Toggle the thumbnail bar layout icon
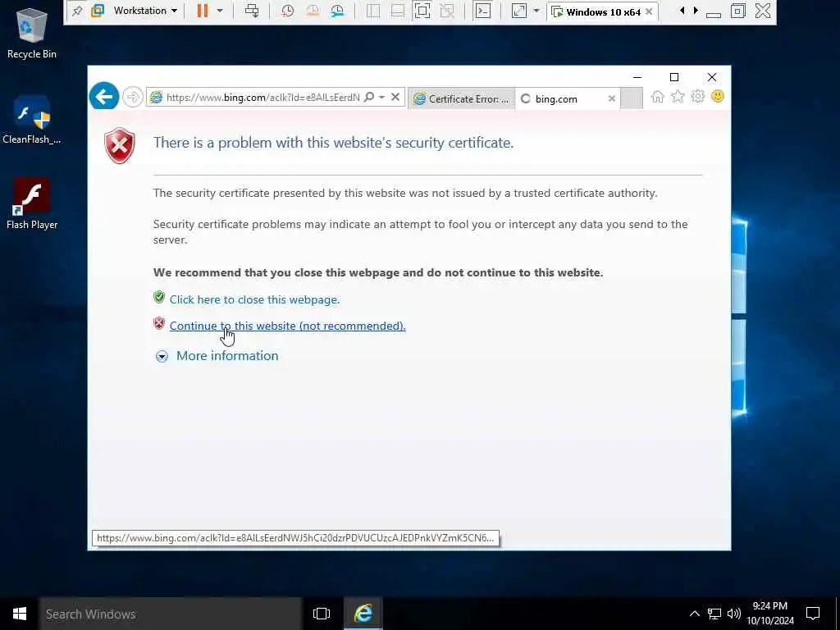Viewport: 840px width, 630px height. [x=398, y=11]
